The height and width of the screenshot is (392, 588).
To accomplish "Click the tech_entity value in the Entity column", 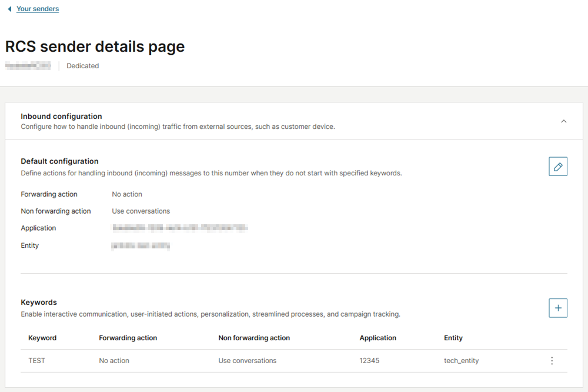I will click(461, 360).
